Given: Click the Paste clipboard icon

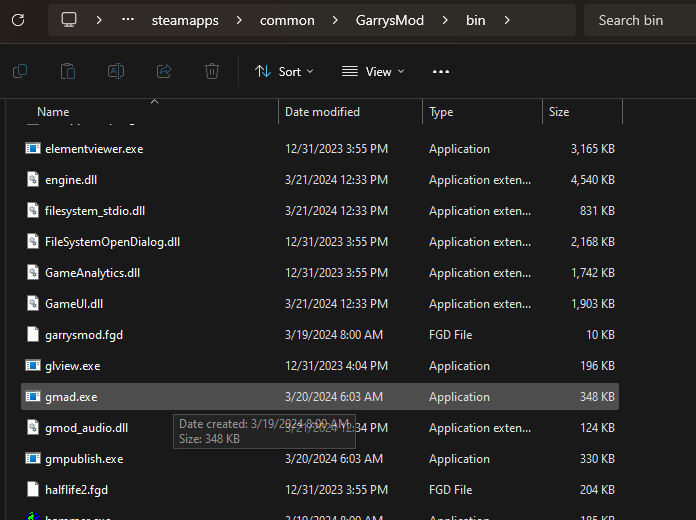Looking at the screenshot, I should pyautogui.click(x=68, y=71).
